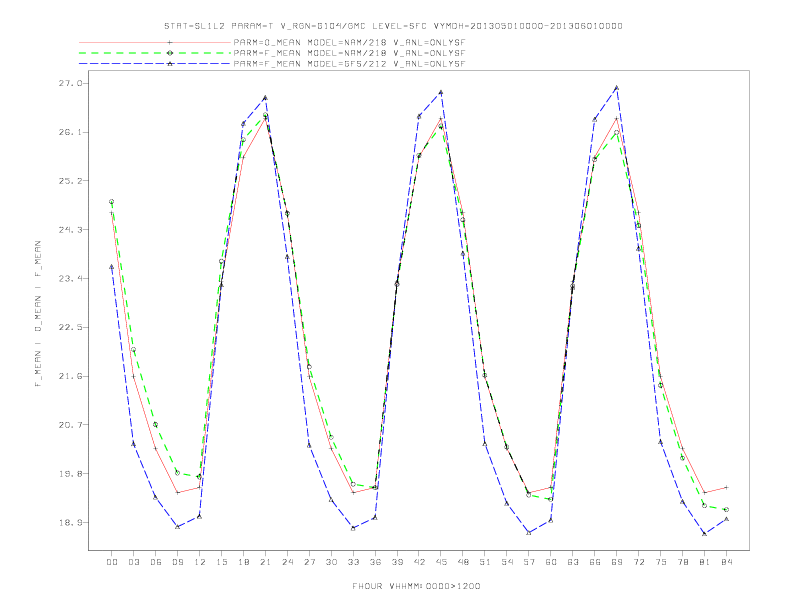The width and height of the screenshot is (792, 612).
Task: Click x-axis hour label 33
Action: click(x=353, y=562)
